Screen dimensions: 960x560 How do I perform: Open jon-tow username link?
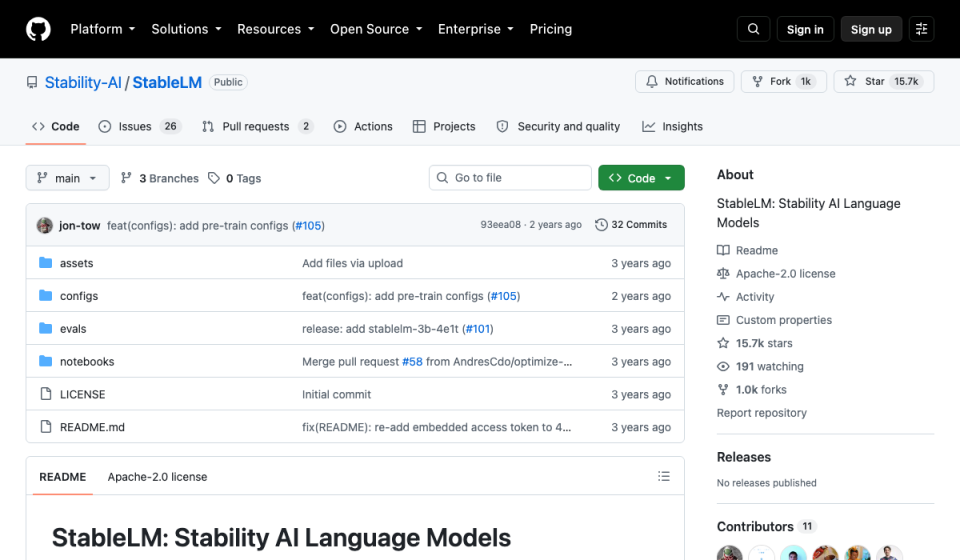point(80,225)
